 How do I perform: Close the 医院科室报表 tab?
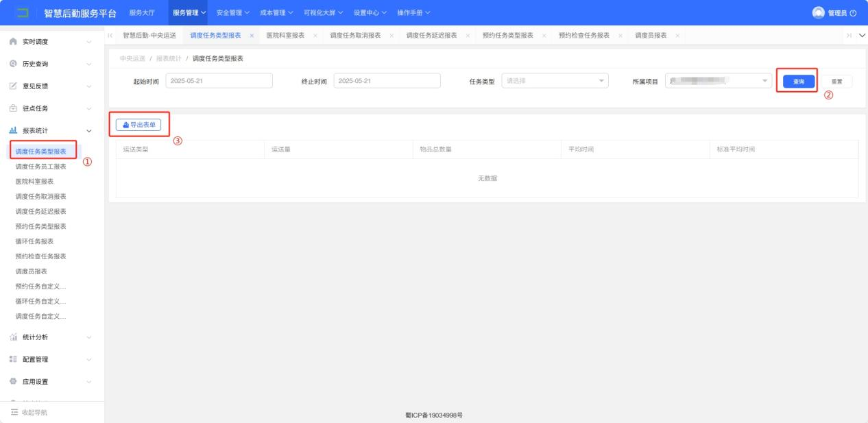point(315,35)
